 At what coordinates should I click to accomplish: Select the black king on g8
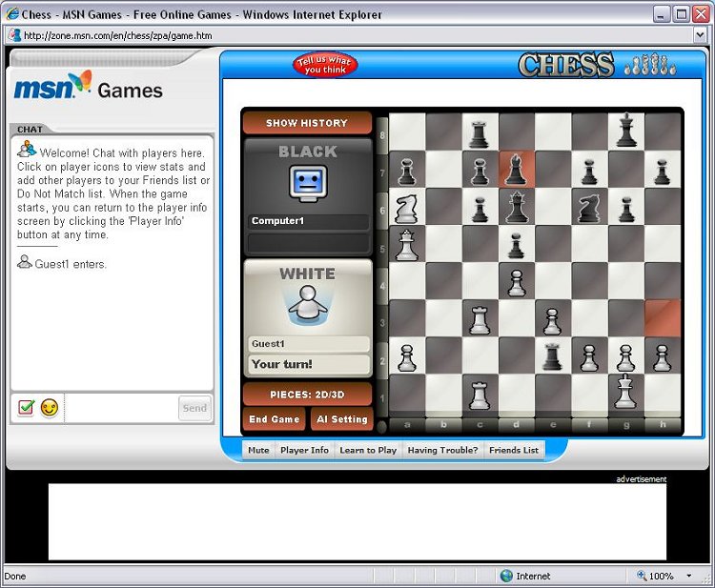click(626, 131)
